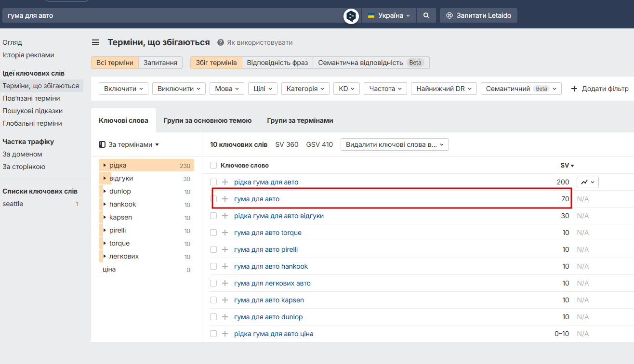This screenshot has height=364, width=634.
Task: Expand the рідка term group
Action: point(105,165)
